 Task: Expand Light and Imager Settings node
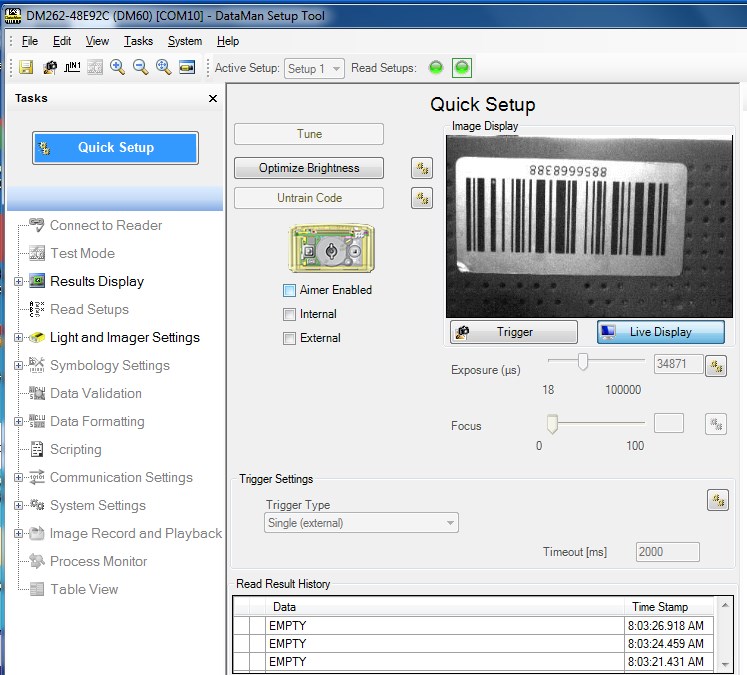[18, 338]
